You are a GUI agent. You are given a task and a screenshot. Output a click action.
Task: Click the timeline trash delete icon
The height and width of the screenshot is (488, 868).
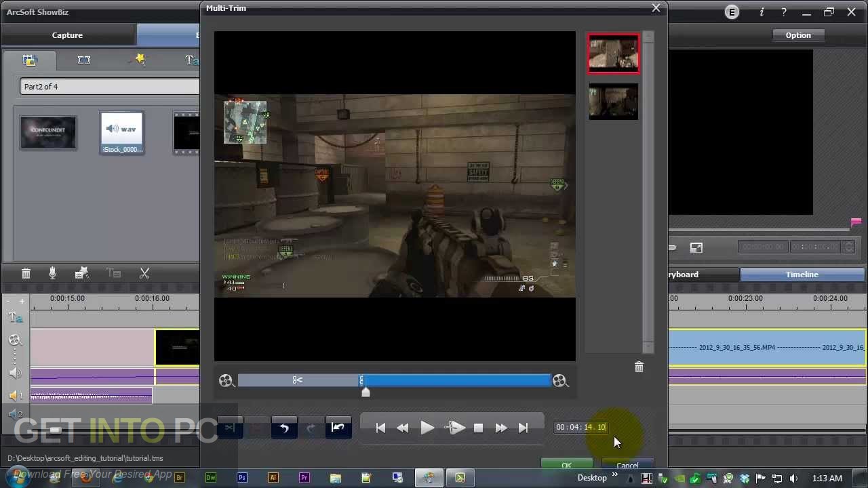pyautogui.click(x=26, y=273)
